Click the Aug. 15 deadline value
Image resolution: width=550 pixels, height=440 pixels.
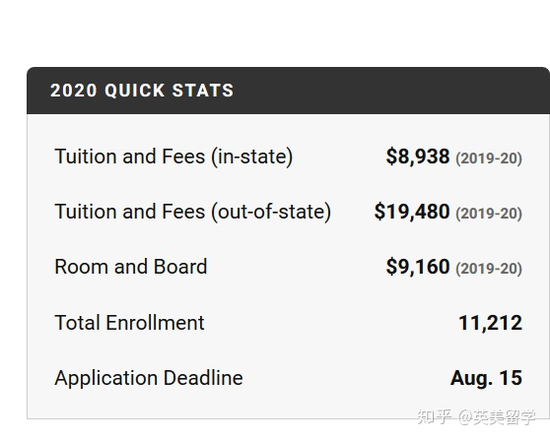(486, 378)
